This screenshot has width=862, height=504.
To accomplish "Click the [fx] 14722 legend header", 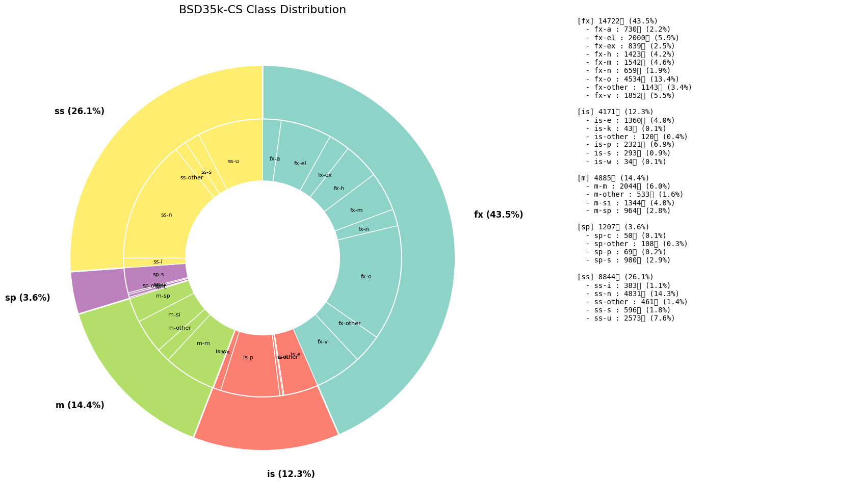I will coord(617,21).
